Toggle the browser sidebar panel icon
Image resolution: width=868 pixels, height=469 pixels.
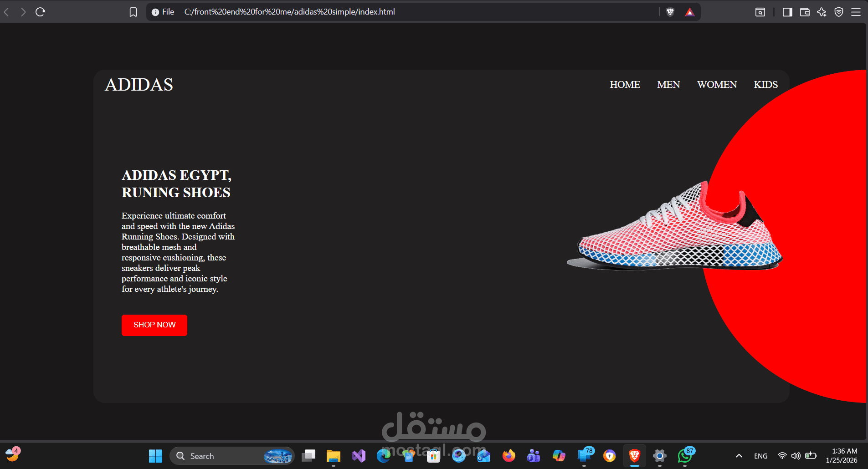[787, 12]
